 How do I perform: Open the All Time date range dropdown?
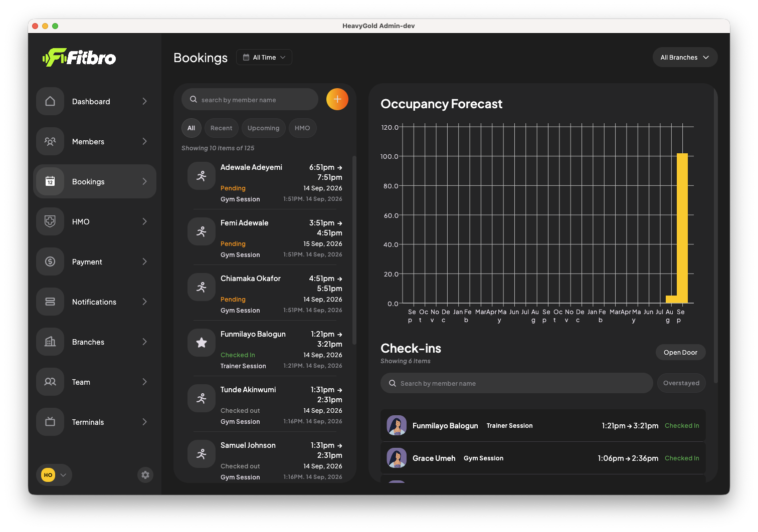pos(264,57)
